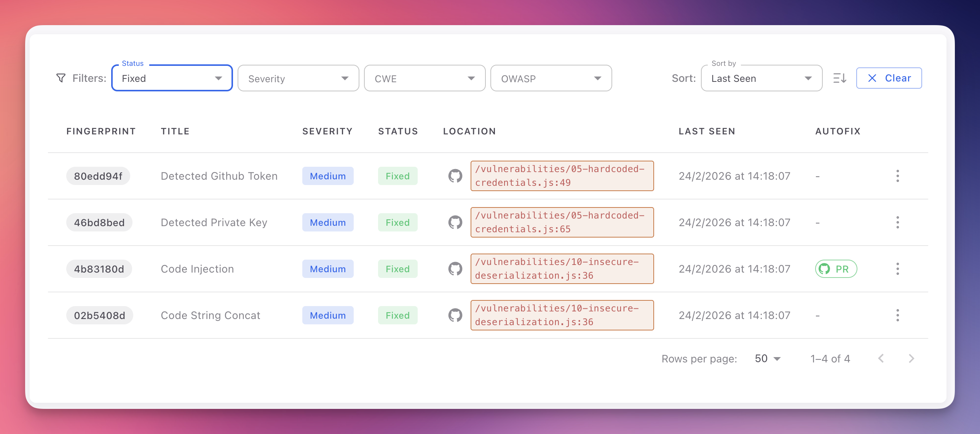Screen dimensions: 980x434
Task: Select fingerprint chip 80edd94f
Action: tap(98, 176)
